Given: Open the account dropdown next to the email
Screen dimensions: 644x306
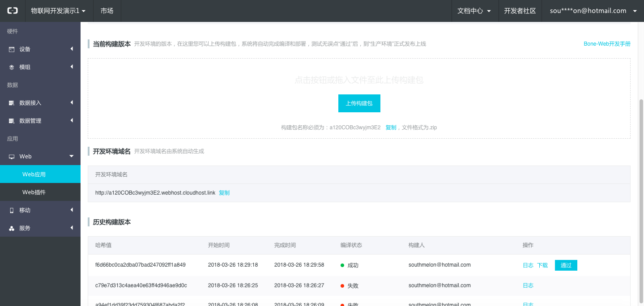Looking at the screenshot, I should [635, 11].
